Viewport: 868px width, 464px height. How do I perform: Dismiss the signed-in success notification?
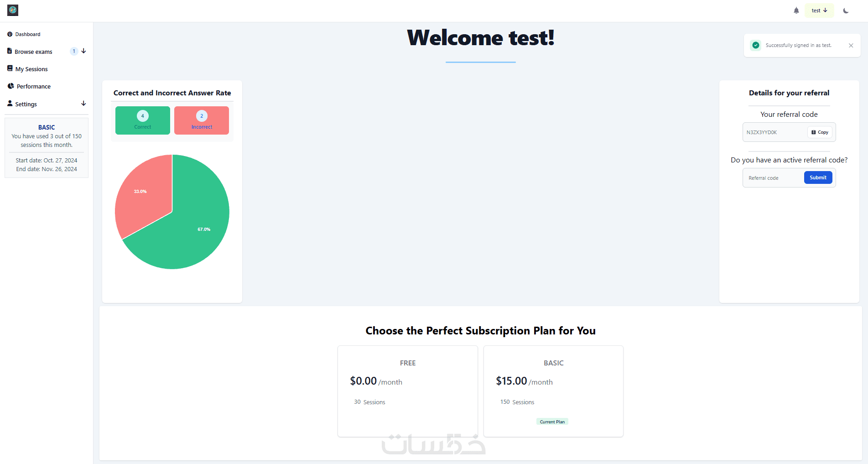pyautogui.click(x=851, y=46)
